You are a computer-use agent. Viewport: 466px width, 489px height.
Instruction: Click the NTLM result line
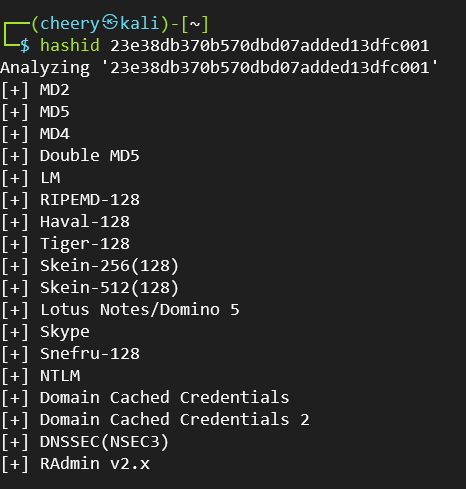click(x=40, y=376)
